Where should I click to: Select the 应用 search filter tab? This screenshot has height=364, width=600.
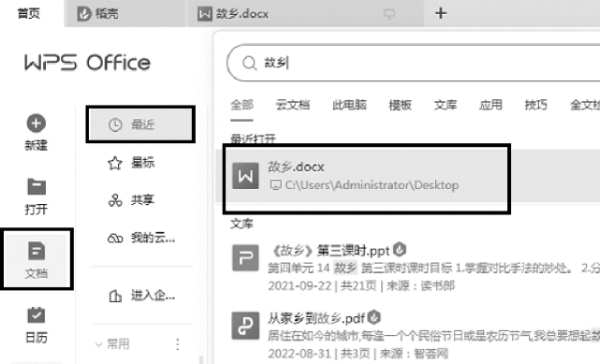490,105
